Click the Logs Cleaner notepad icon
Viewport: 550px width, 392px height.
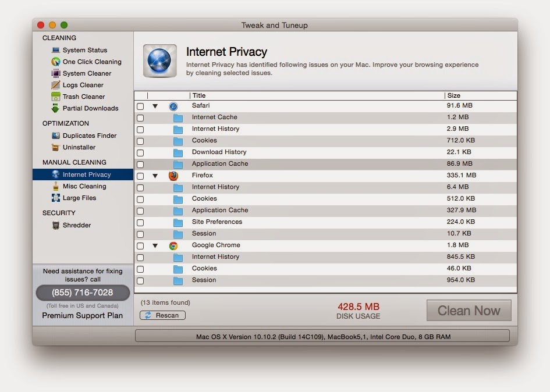coord(55,85)
